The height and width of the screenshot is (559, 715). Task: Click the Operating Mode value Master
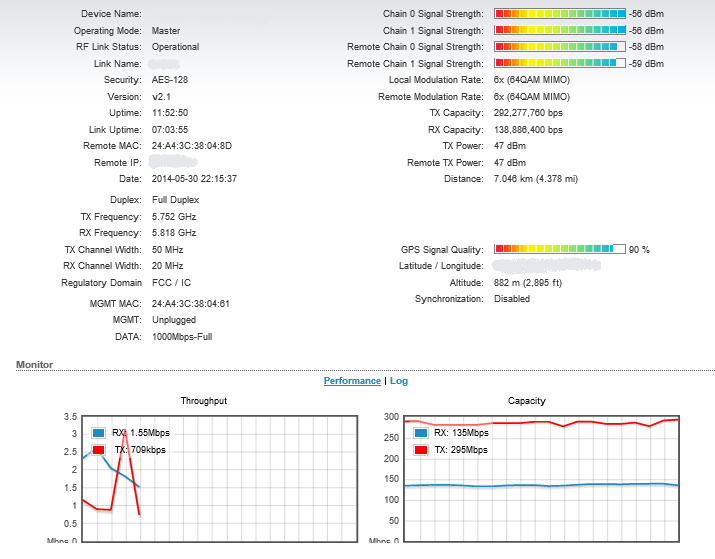166,31
